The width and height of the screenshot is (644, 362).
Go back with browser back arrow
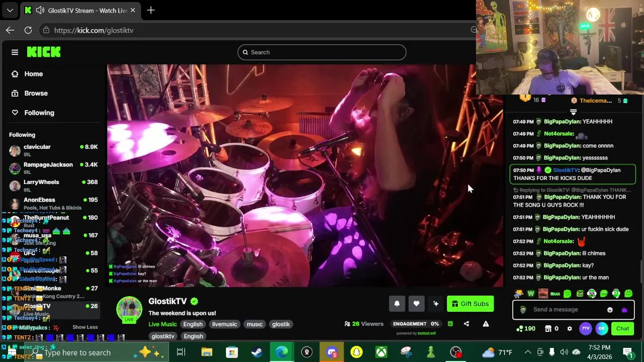pyautogui.click(x=10, y=30)
